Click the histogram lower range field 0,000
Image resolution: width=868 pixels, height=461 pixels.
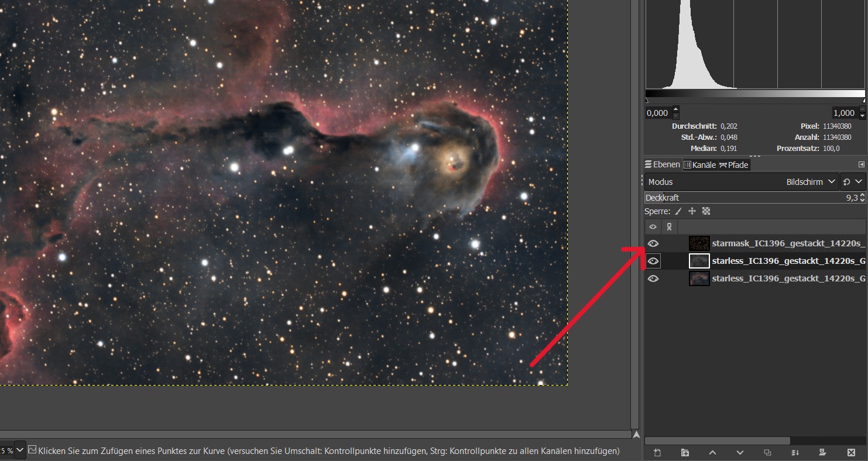(658, 113)
